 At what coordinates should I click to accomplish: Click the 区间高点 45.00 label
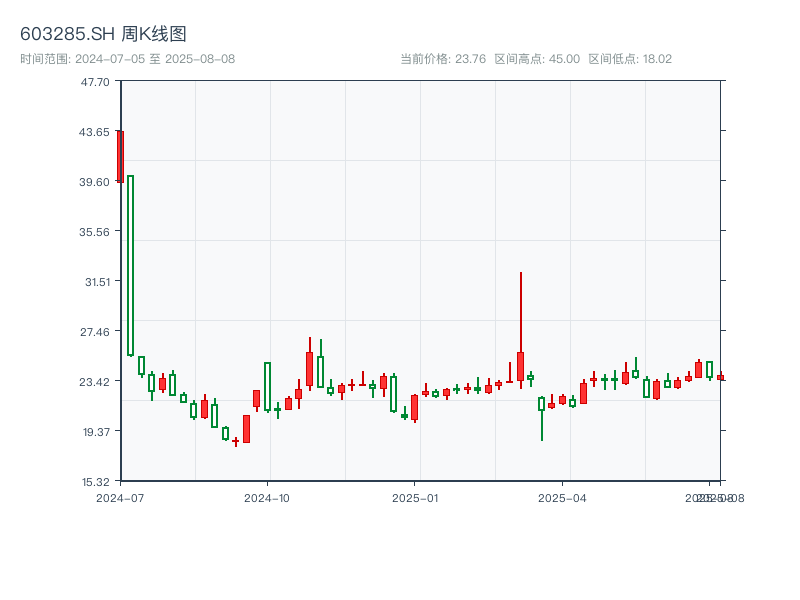537,59
